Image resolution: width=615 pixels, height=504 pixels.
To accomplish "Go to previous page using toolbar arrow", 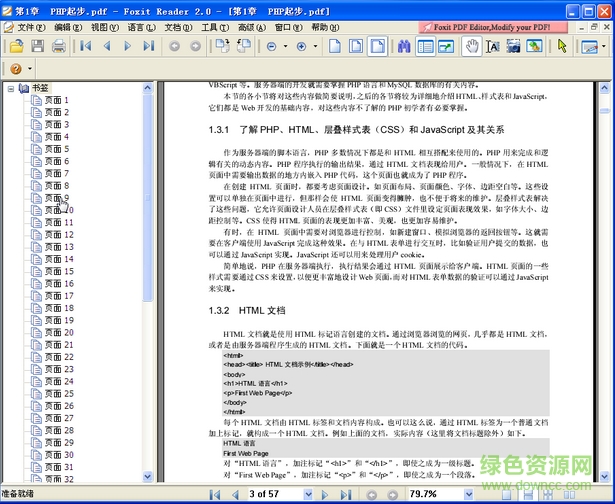I will tap(107, 46).
